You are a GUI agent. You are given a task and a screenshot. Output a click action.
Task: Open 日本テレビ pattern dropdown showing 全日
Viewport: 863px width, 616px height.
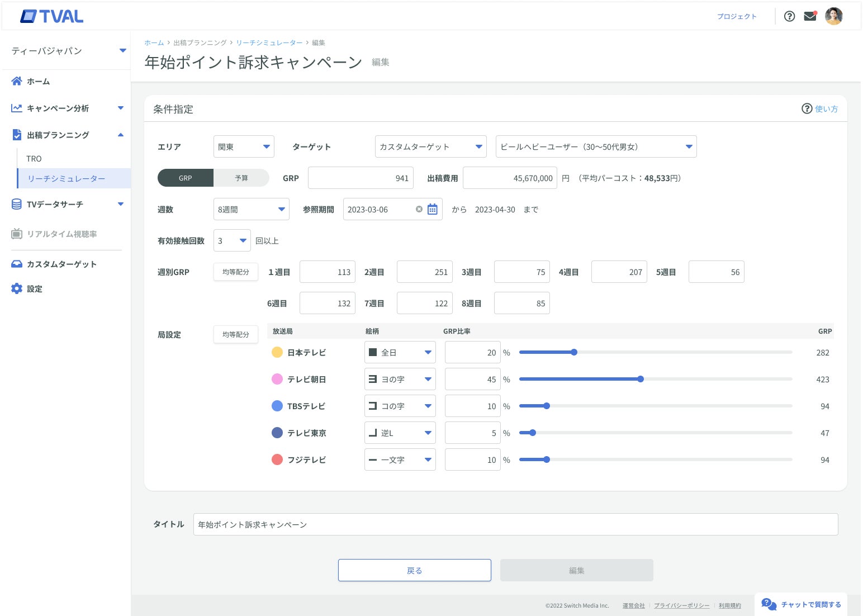pos(400,352)
